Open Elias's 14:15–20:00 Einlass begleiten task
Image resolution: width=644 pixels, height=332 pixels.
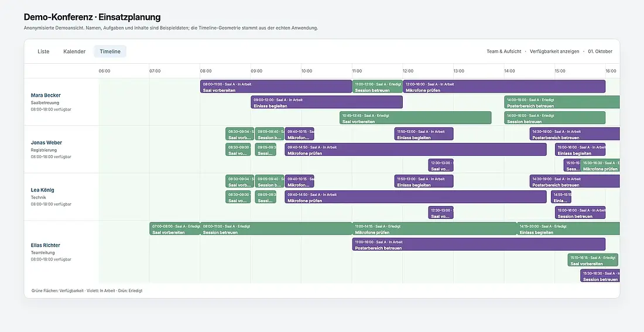(x=568, y=228)
